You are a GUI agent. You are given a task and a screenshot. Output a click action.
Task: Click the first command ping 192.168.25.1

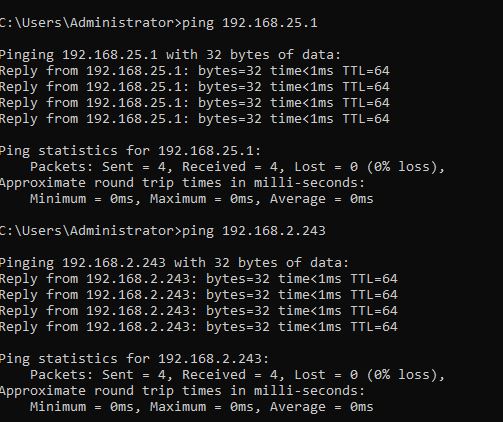(250, 23)
